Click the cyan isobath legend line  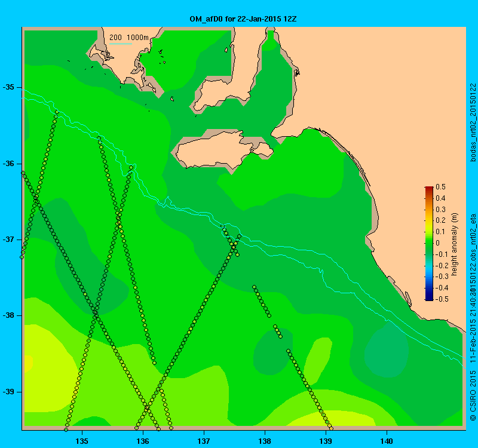tap(121, 44)
